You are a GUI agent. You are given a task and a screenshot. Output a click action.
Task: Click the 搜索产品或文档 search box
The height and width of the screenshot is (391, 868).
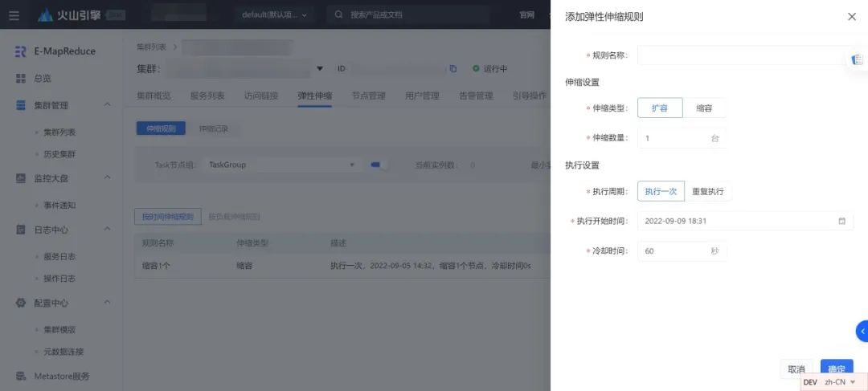(408, 15)
